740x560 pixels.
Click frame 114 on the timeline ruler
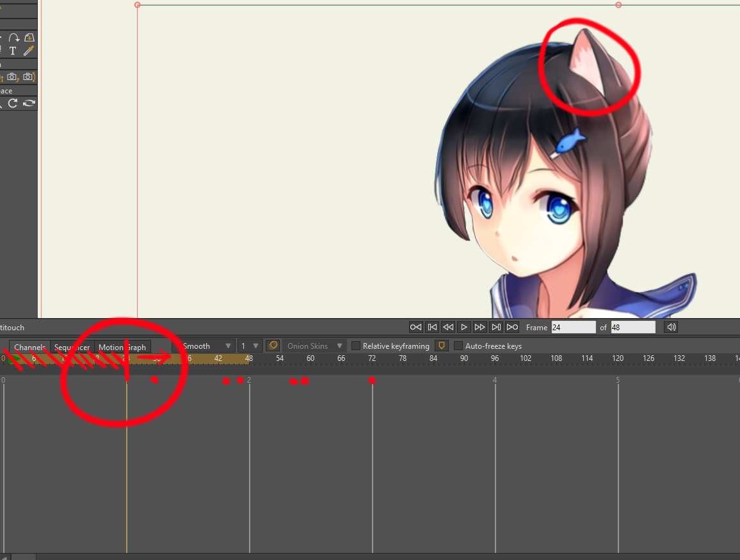[587, 358]
